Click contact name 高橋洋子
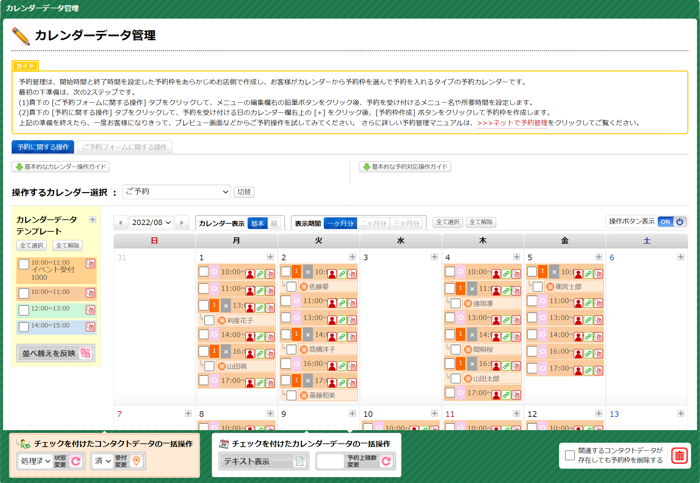 click(x=322, y=350)
